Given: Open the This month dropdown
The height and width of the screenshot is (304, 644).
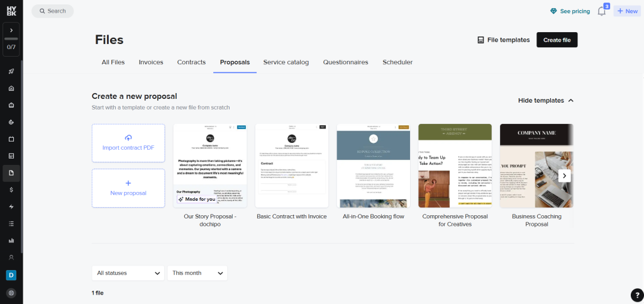Looking at the screenshot, I should (x=197, y=273).
